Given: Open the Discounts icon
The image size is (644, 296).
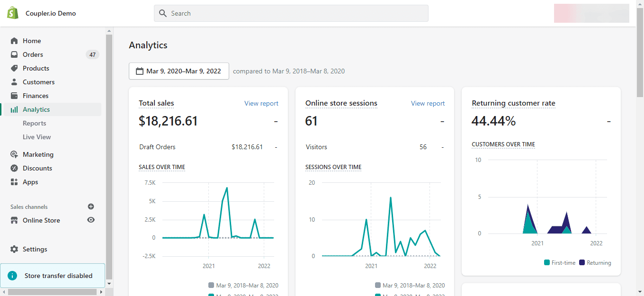Looking at the screenshot, I should [x=14, y=168].
